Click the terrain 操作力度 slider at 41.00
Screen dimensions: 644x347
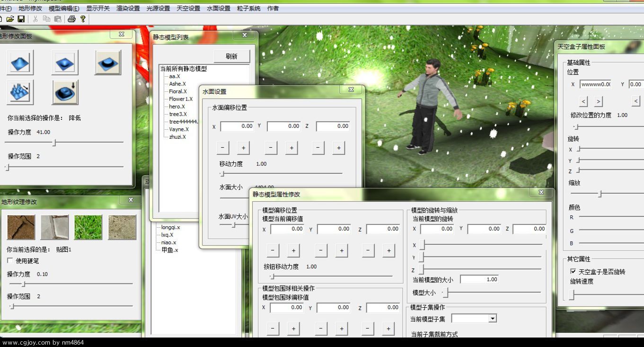[x=54, y=142]
